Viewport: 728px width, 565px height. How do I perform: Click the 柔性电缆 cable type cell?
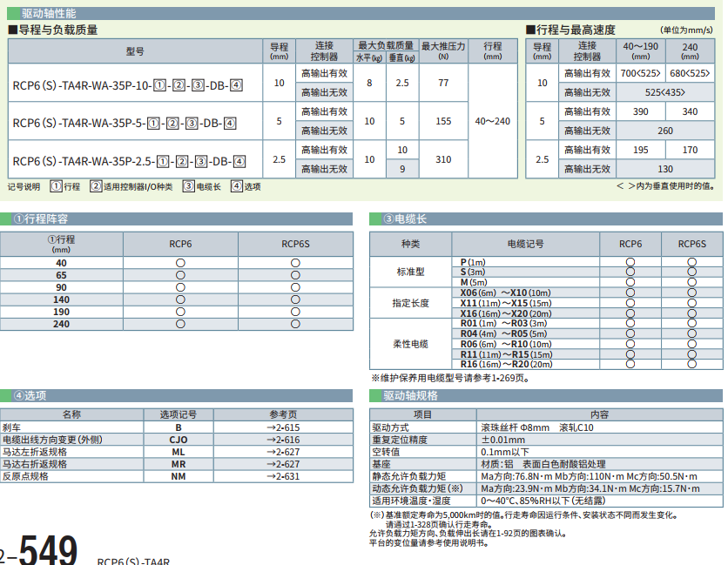click(410, 344)
